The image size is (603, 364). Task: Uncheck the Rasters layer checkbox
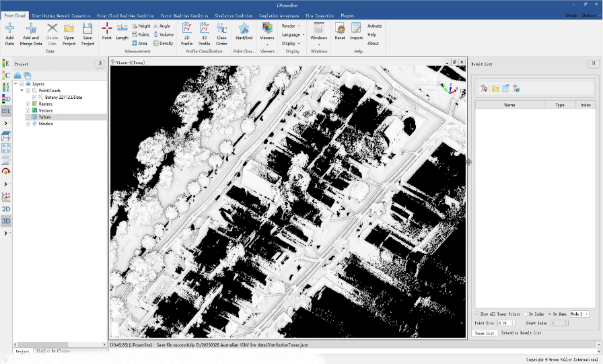pyautogui.click(x=28, y=104)
